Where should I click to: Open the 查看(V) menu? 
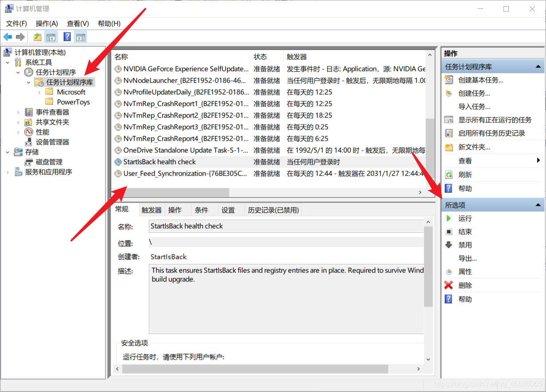[x=78, y=23]
